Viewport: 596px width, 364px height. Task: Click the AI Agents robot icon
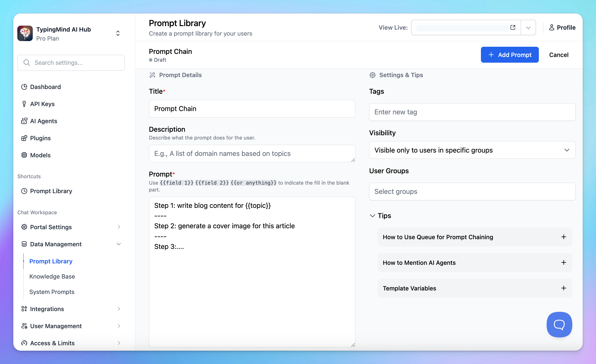24,121
